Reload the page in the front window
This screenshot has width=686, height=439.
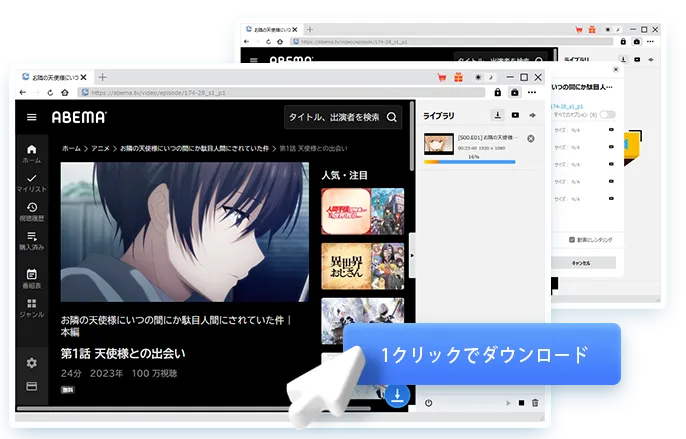tap(50, 92)
